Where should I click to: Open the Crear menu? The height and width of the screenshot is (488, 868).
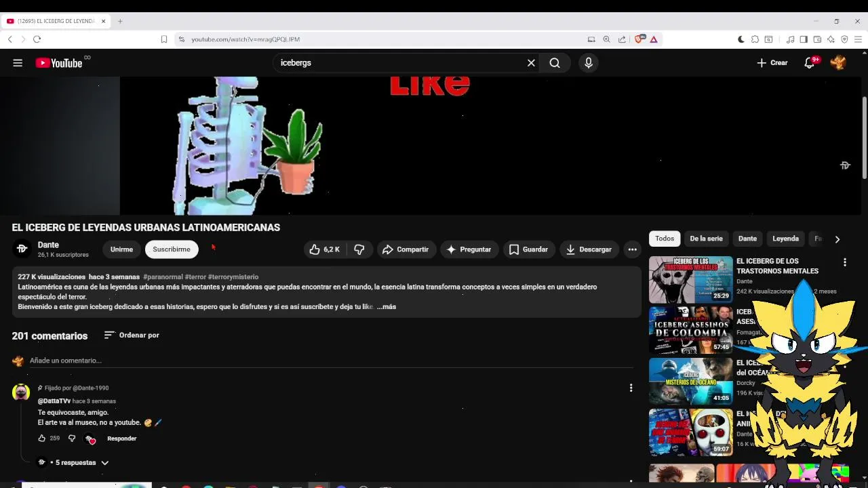[x=772, y=63]
